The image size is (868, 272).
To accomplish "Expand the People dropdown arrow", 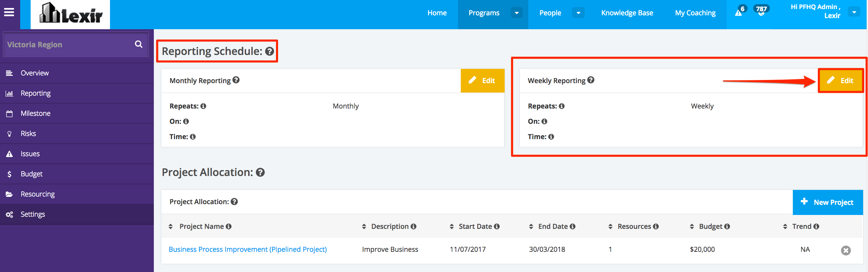I will click(578, 13).
